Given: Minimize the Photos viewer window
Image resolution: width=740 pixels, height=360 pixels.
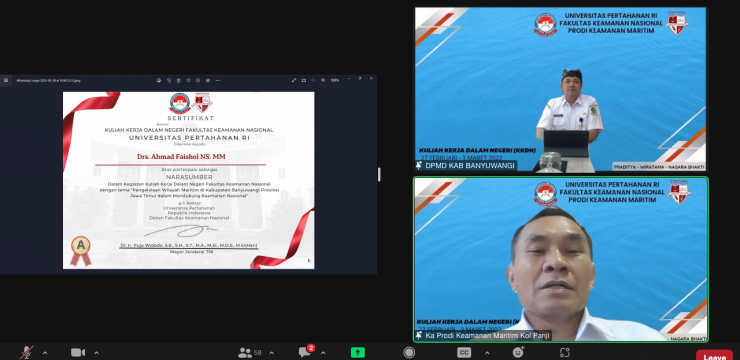Looking at the screenshot, I should (x=349, y=79).
